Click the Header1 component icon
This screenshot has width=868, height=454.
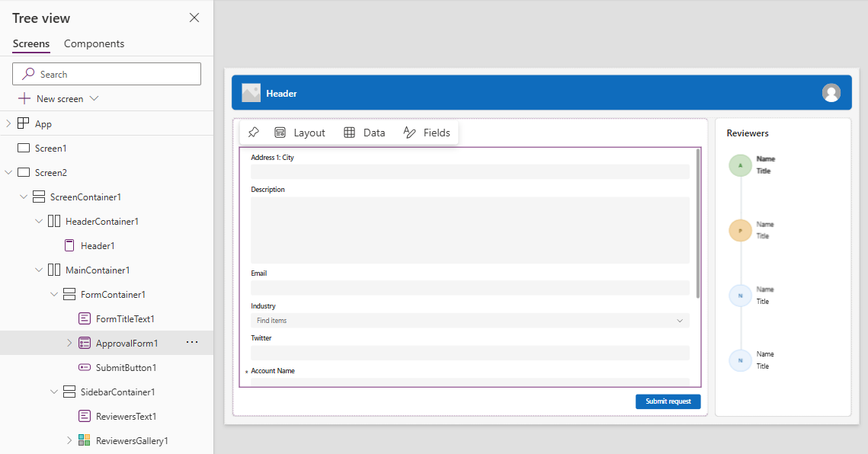point(69,245)
